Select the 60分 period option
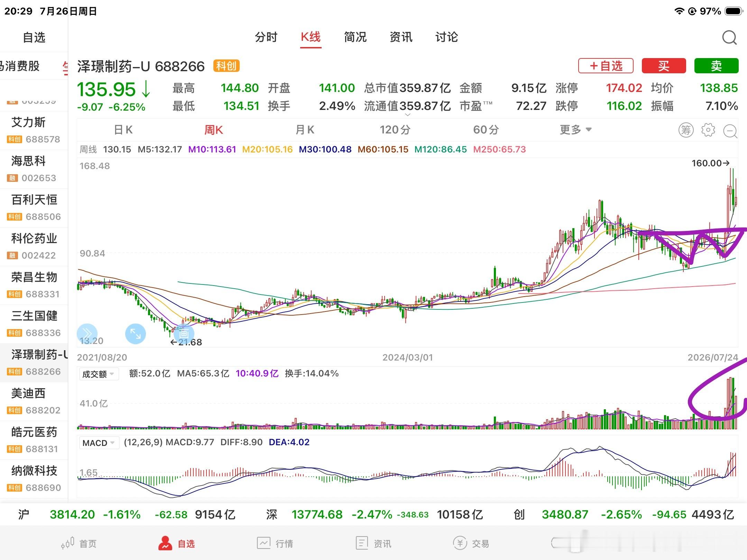The width and height of the screenshot is (747, 560). 486,130
